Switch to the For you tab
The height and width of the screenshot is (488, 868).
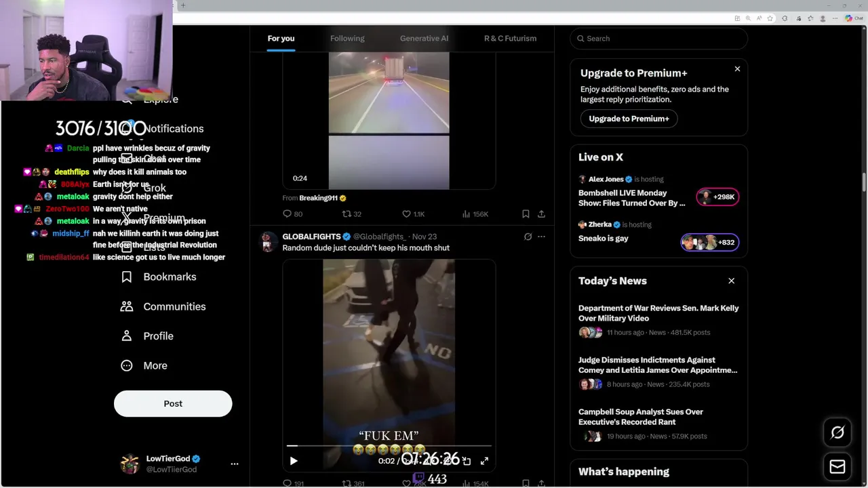click(x=281, y=39)
